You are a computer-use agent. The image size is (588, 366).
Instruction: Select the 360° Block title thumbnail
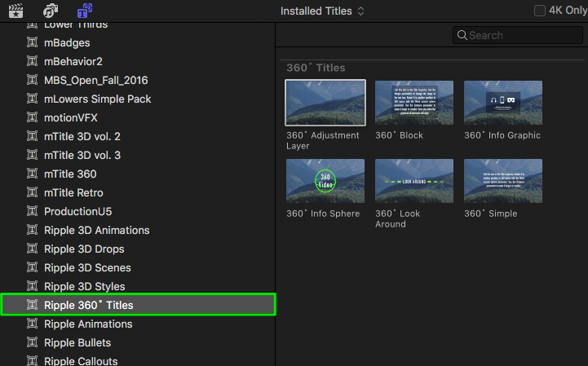[x=414, y=103]
